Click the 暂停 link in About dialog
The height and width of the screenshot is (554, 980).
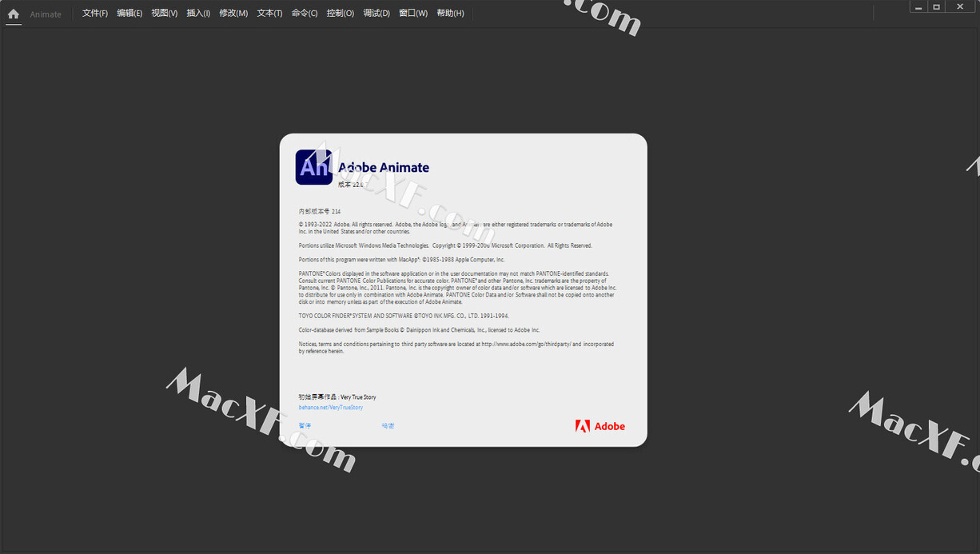[x=305, y=426]
